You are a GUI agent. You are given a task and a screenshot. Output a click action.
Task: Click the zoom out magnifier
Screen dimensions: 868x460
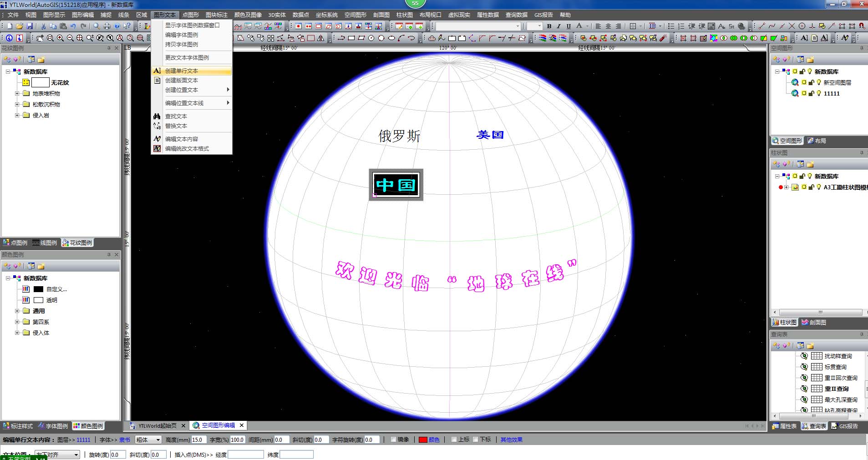point(70,38)
